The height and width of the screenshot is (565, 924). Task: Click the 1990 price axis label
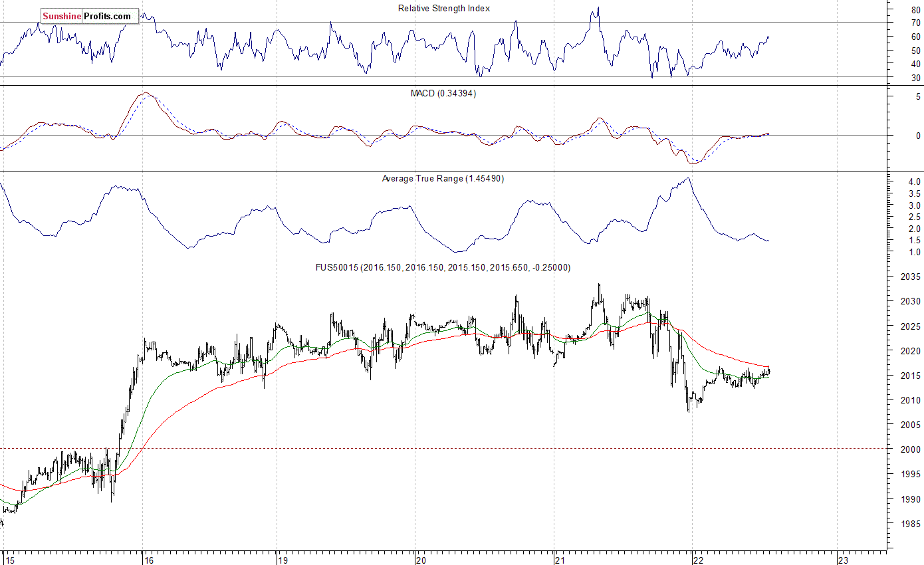pos(911,499)
